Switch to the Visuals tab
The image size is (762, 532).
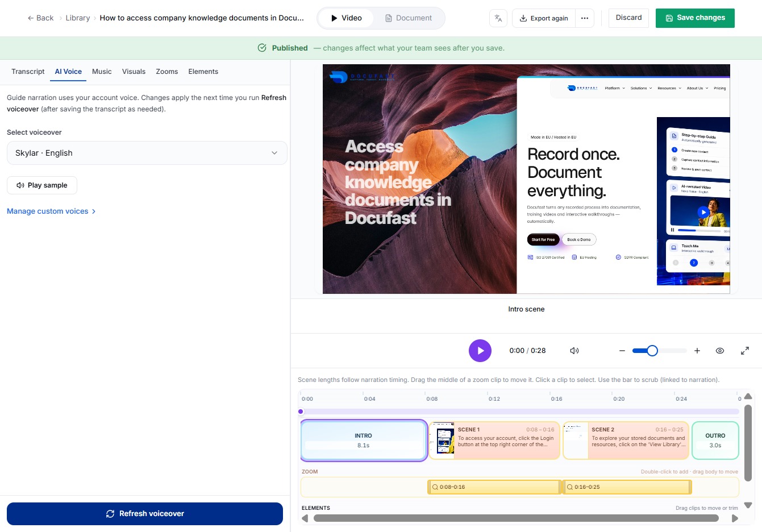[134, 72]
